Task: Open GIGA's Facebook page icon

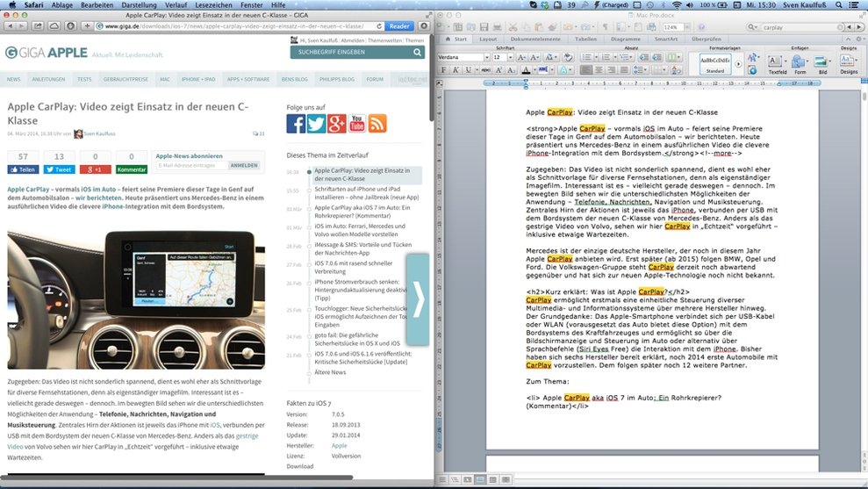Action: click(296, 124)
